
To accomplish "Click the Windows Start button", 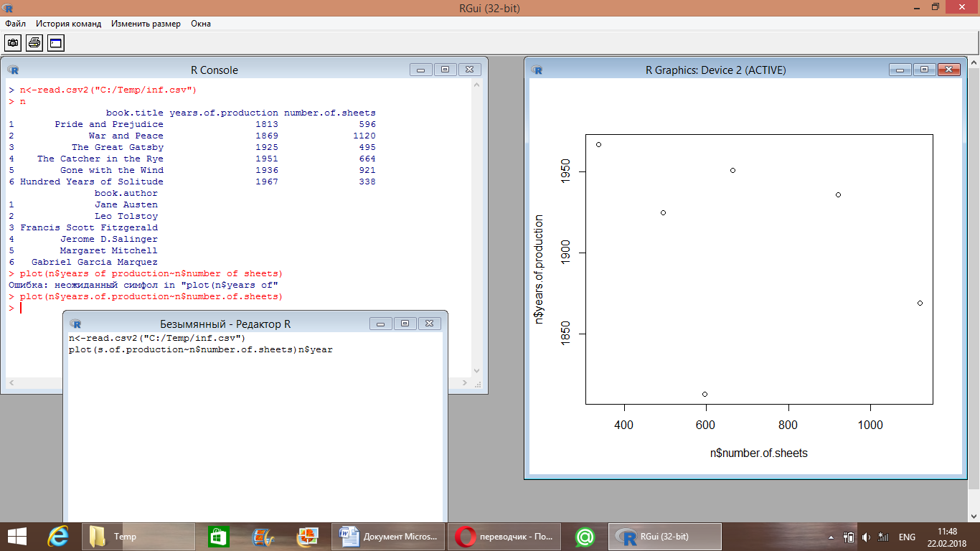I will [x=17, y=536].
